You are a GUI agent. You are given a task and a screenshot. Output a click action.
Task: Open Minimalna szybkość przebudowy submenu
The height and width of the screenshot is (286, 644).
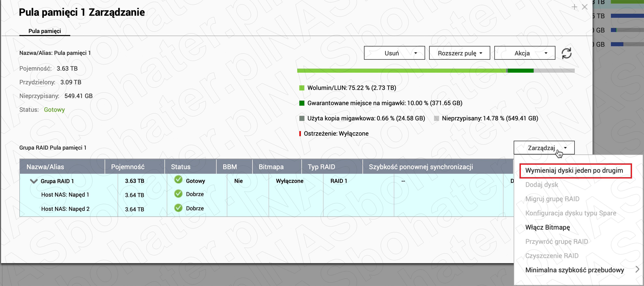(574, 270)
